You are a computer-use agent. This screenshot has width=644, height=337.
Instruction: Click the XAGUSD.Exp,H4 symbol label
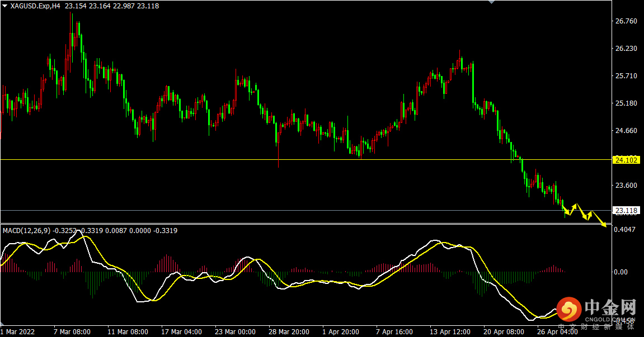pyautogui.click(x=36, y=6)
